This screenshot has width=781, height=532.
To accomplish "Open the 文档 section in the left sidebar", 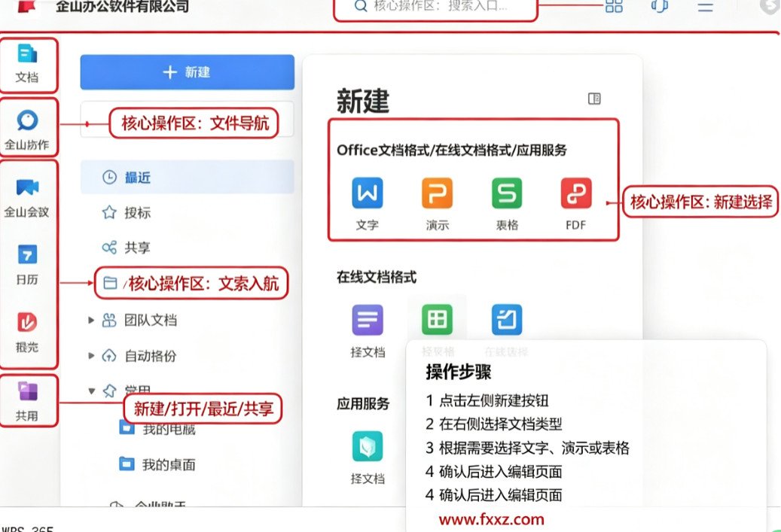I will click(27, 63).
